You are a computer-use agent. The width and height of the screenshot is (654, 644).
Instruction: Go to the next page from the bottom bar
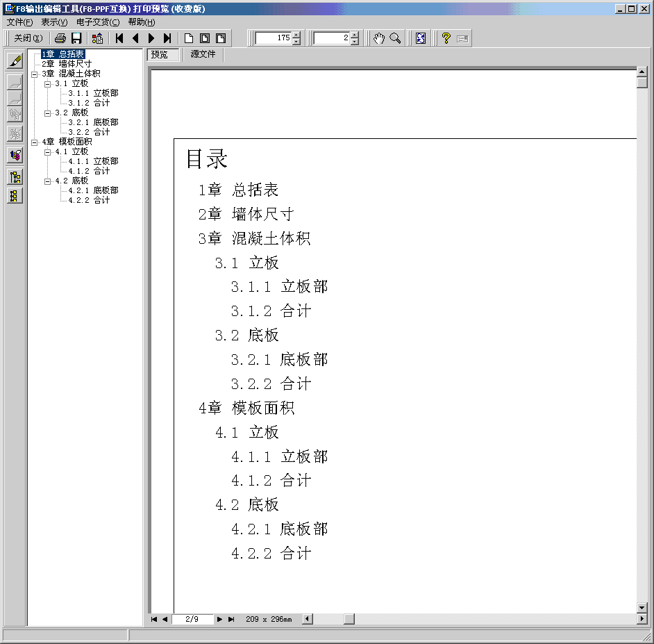tap(219, 619)
